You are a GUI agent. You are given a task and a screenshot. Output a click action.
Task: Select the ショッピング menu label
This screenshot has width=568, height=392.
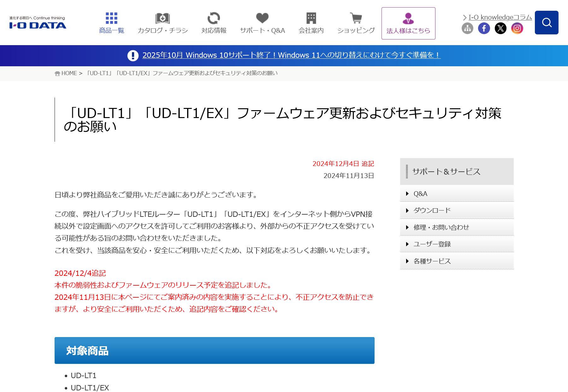pyautogui.click(x=356, y=31)
